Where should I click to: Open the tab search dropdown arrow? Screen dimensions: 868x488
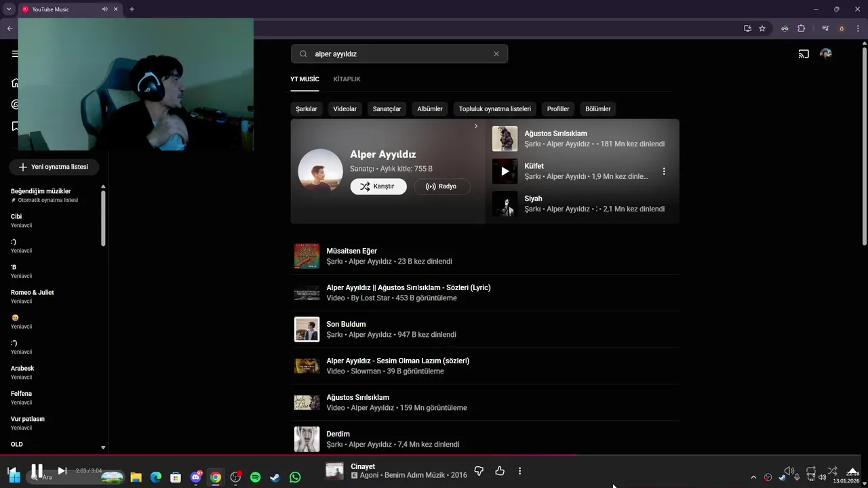click(x=9, y=9)
